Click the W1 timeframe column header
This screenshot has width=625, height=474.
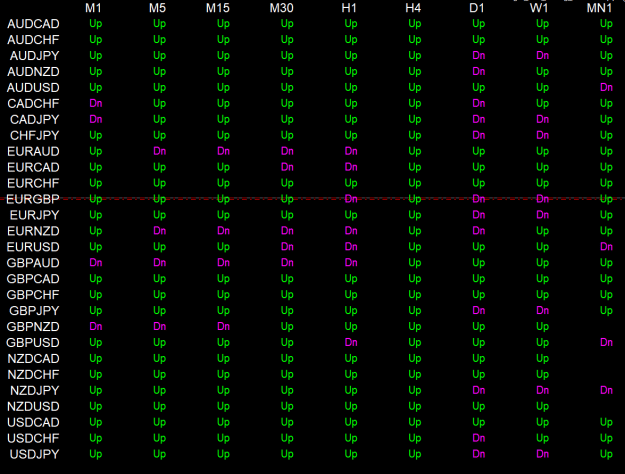(539, 8)
